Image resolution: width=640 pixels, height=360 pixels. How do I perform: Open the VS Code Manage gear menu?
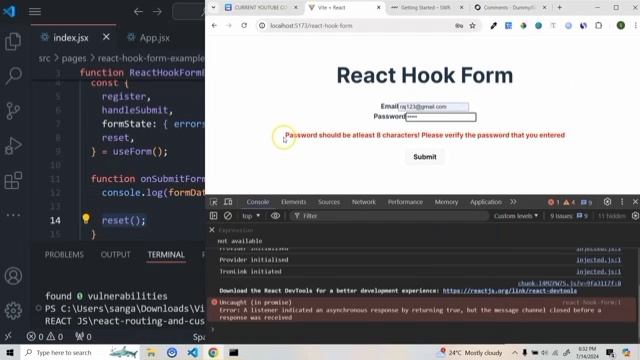tap(13, 311)
